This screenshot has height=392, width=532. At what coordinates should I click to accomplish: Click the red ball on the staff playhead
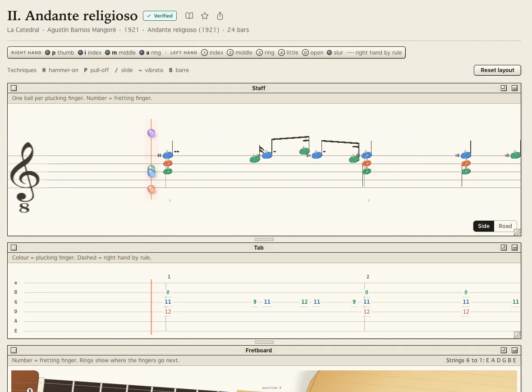(x=151, y=189)
